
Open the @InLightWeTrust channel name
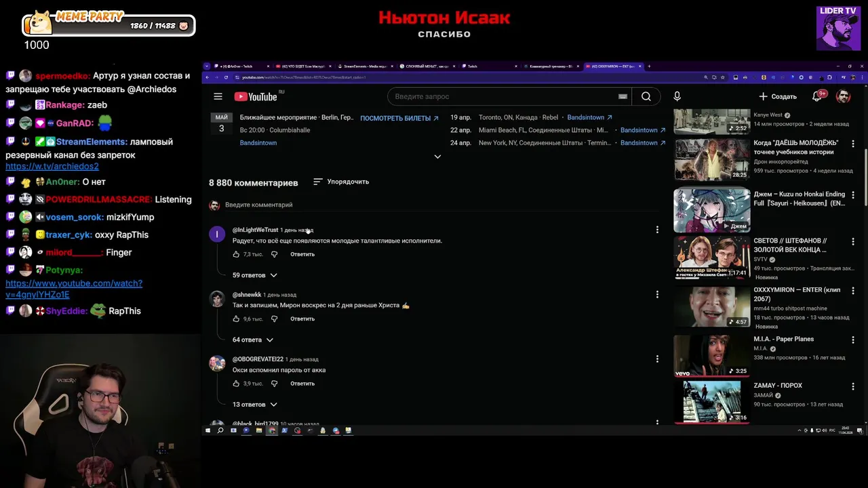(x=255, y=230)
